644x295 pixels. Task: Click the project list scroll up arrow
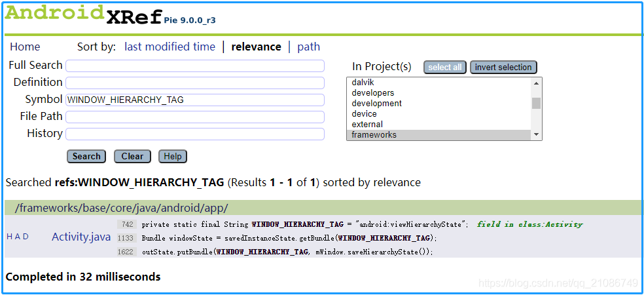(x=536, y=83)
